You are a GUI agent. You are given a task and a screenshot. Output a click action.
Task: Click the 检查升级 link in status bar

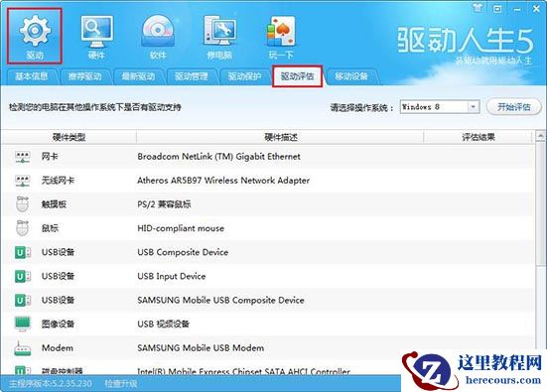click(121, 384)
